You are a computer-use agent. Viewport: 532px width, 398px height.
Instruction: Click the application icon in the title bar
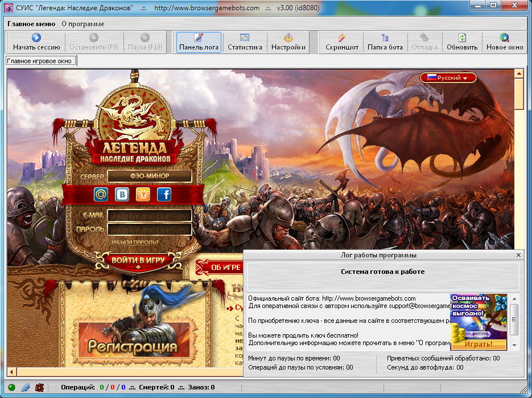click(x=9, y=7)
